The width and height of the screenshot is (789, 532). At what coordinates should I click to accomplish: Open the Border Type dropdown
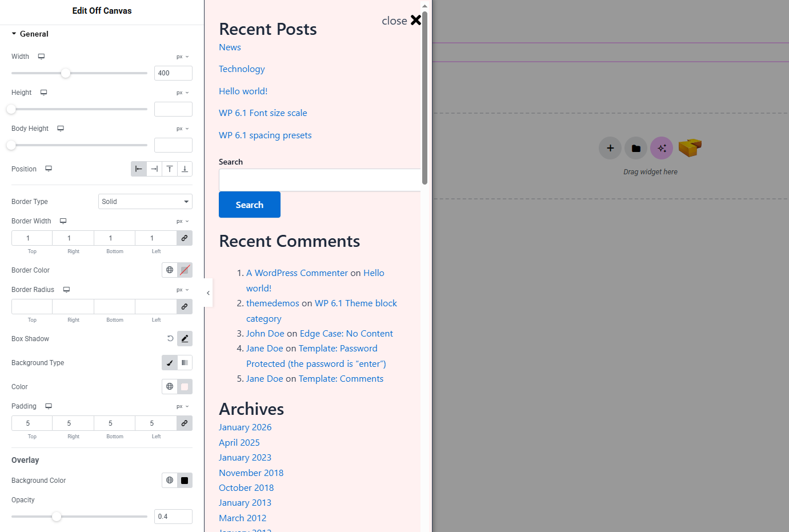(x=145, y=202)
